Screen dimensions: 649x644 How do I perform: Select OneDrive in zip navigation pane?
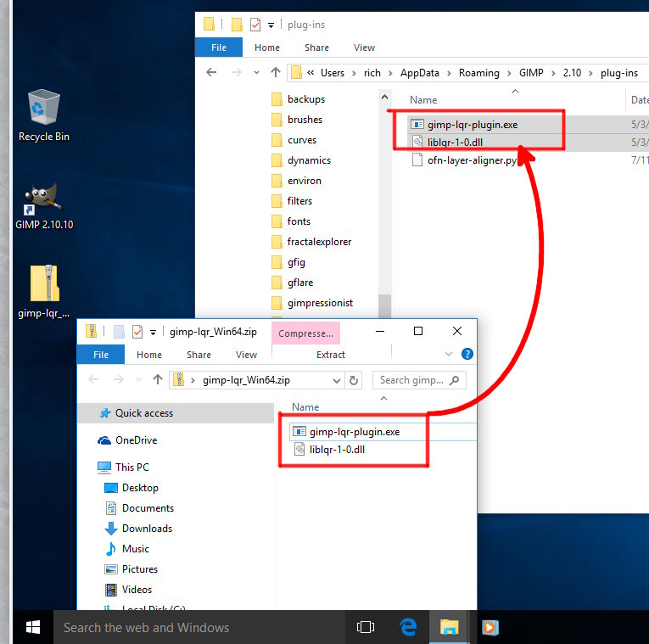[127, 440]
